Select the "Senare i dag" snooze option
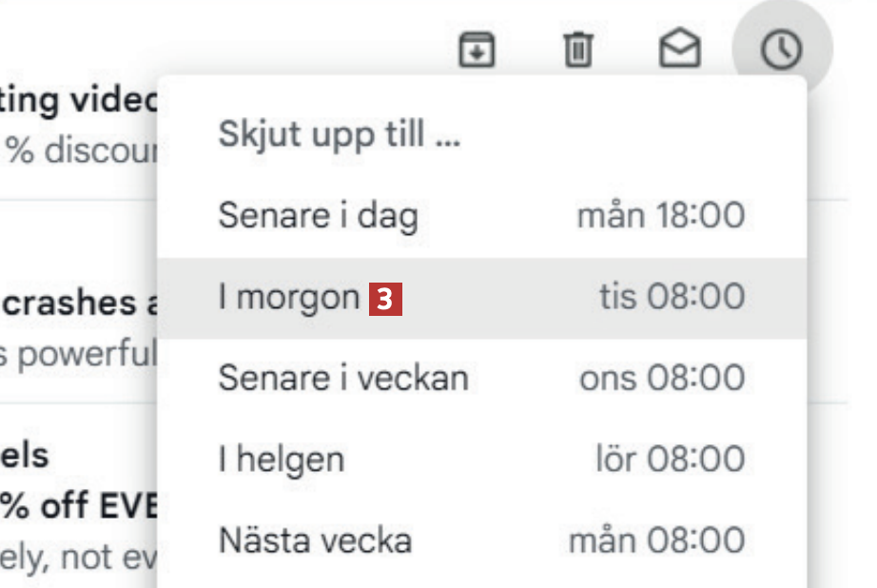This screenshot has width=877, height=588. point(319,216)
